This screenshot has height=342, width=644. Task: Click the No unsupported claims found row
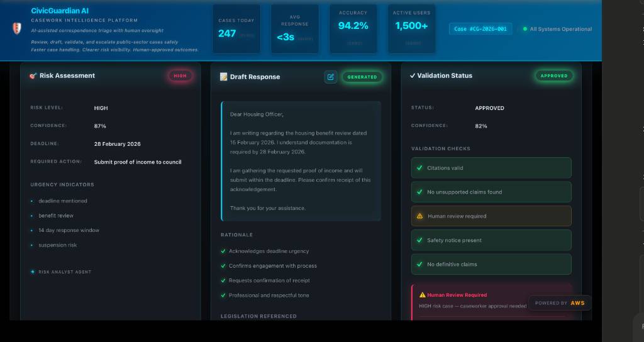click(491, 192)
